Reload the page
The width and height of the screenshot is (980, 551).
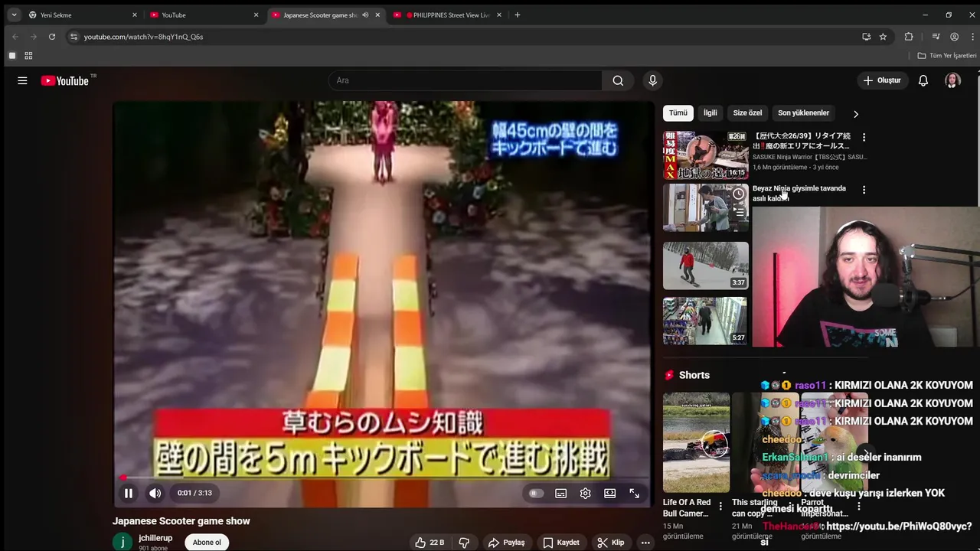point(52,37)
